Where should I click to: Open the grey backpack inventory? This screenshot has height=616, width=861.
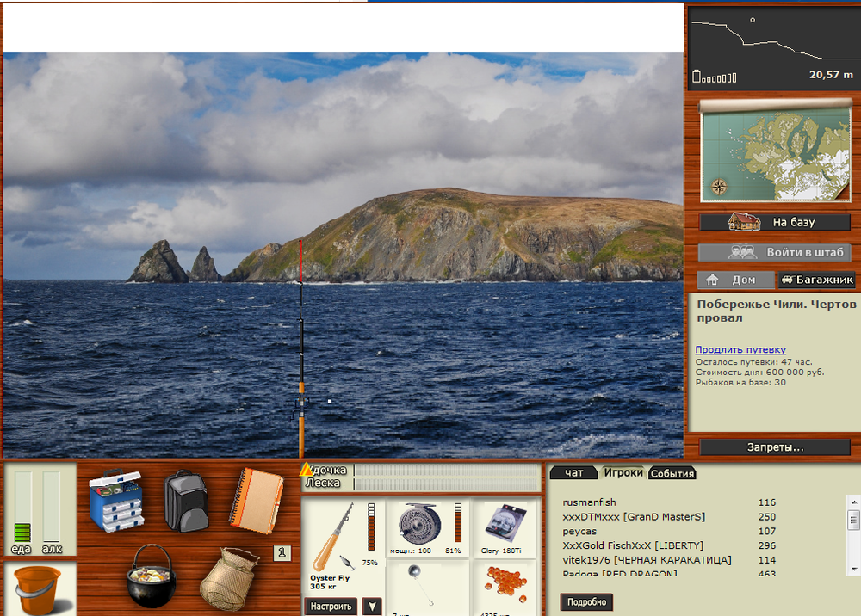pyautogui.click(x=186, y=501)
